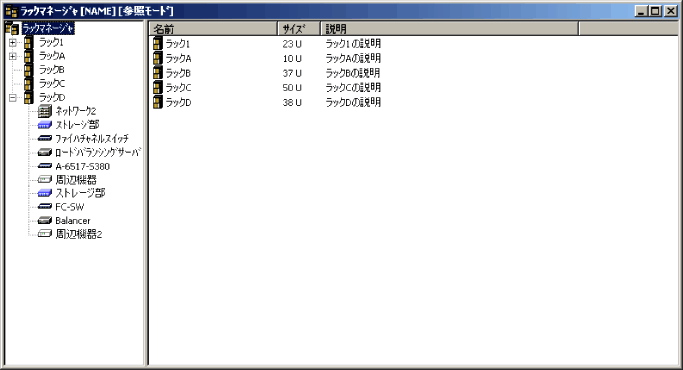683x370 pixels.
Task: Click the ラックB rack icon in tree
Action: coord(28,70)
